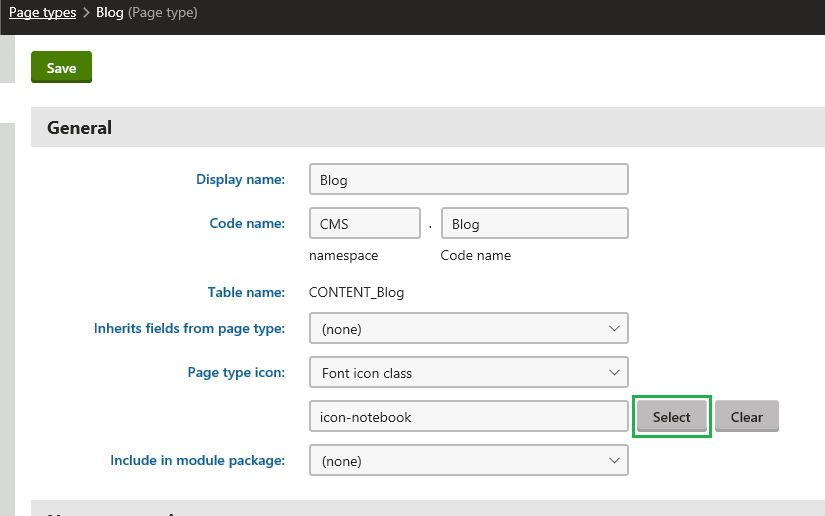This screenshot has height=516, width=825.
Task: Click the Display name label
Action: tap(240, 179)
